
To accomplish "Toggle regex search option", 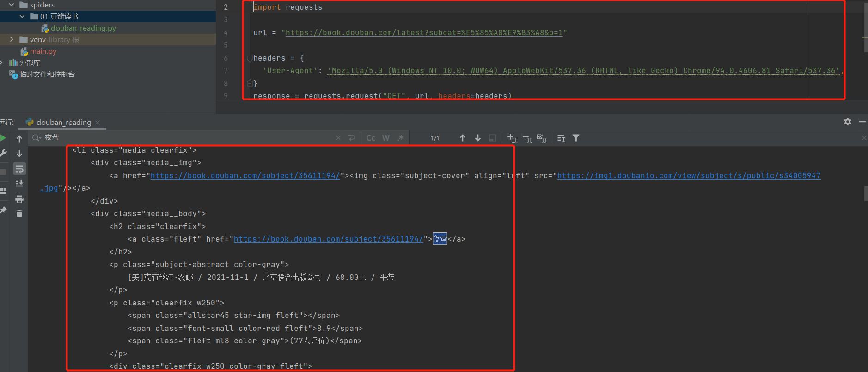I will [401, 138].
